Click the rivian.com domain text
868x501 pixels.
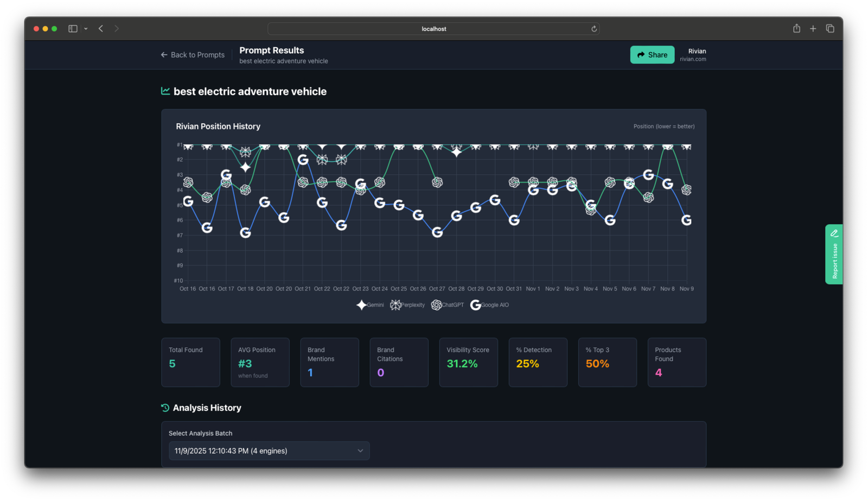tap(693, 59)
